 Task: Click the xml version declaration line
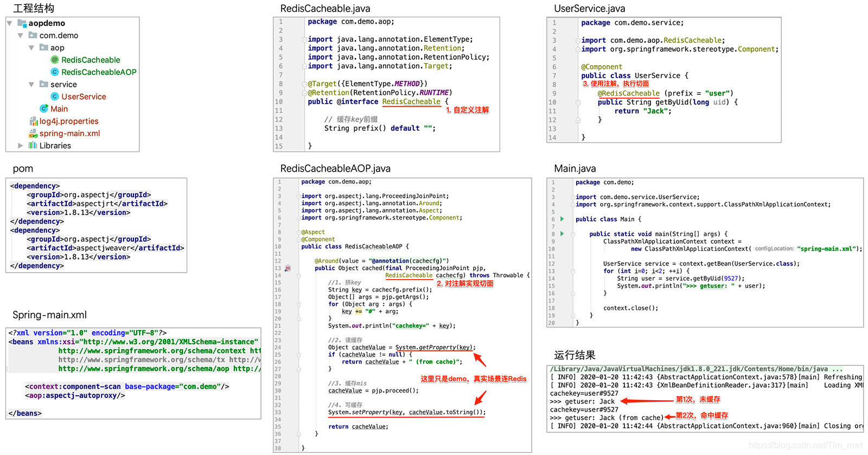[87, 333]
